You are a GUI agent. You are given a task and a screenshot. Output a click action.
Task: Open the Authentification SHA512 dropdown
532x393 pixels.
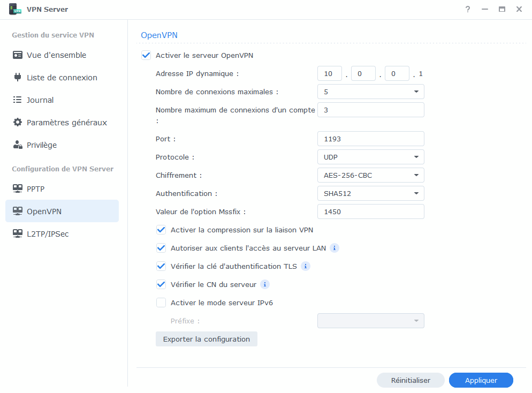coord(370,193)
